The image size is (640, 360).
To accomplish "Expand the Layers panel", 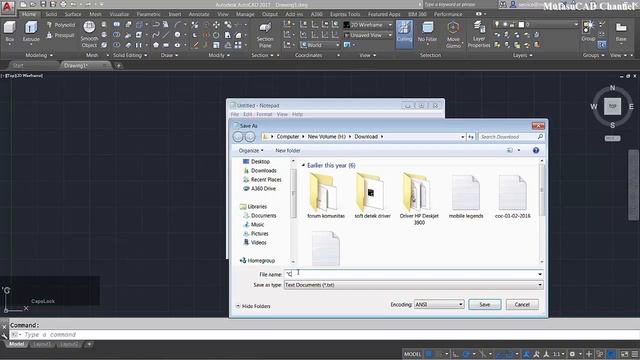I will (522, 55).
